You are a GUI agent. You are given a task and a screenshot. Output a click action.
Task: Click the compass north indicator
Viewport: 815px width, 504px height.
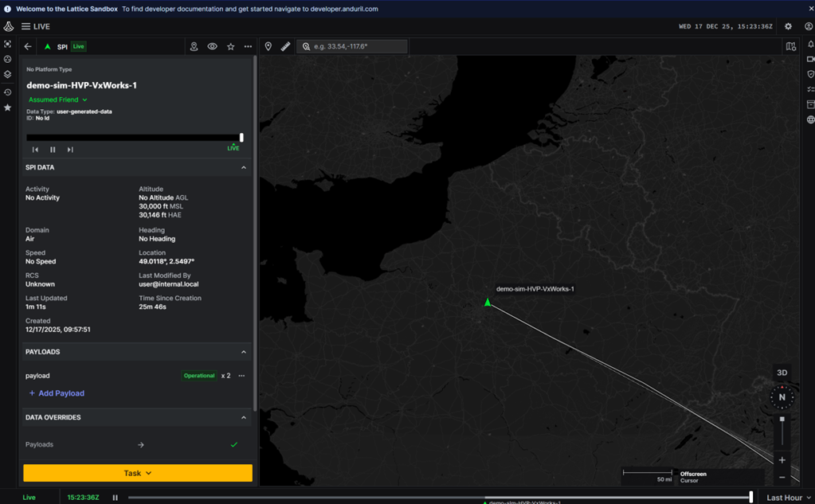tap(782, 397)
